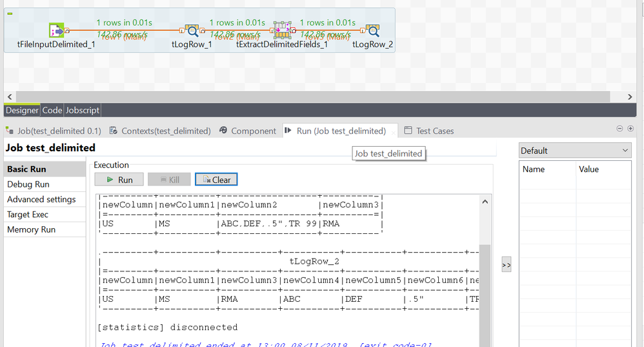The width and height of the screenshot is (644, 347).
Task: Switch to the Code tab
Action: (x=52, y=110)
